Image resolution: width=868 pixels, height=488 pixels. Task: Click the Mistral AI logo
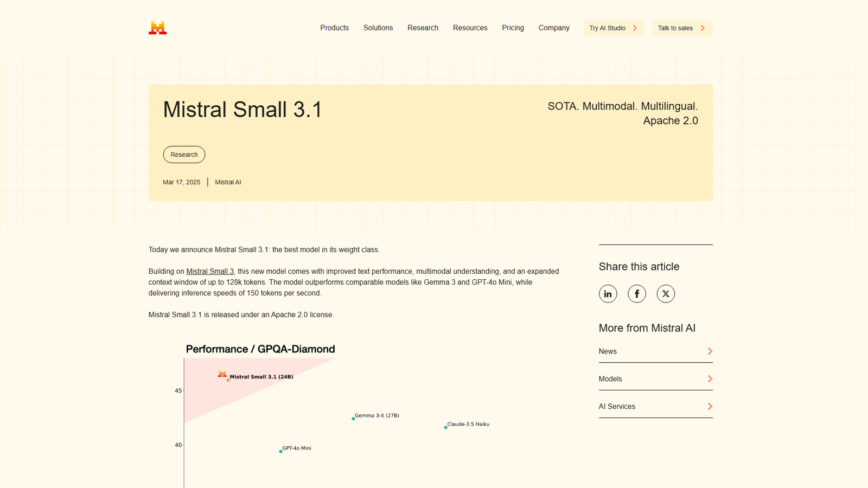pyautogui.click(x=157, y=28)
